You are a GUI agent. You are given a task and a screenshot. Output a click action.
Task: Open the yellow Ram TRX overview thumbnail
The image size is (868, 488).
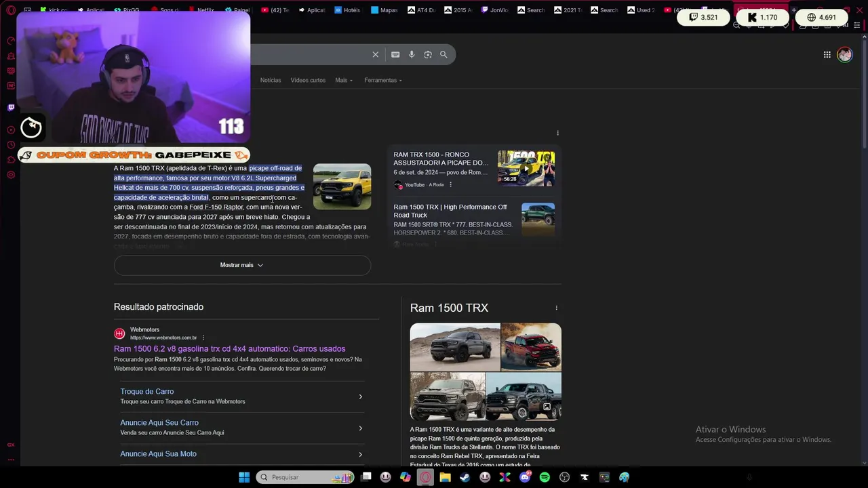pyautogui.click(x=342, y=186)
